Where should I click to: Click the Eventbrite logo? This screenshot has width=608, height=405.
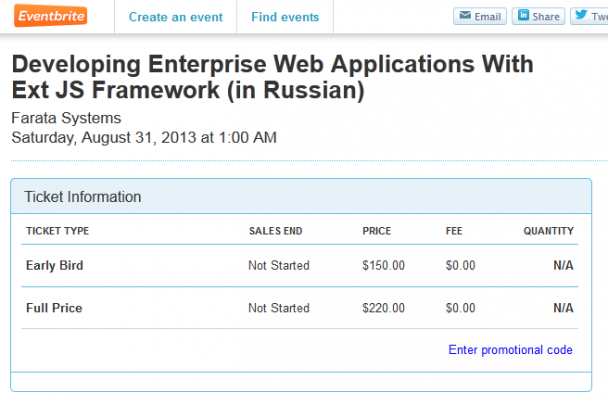pyautogui.click(x=50, y=16)
